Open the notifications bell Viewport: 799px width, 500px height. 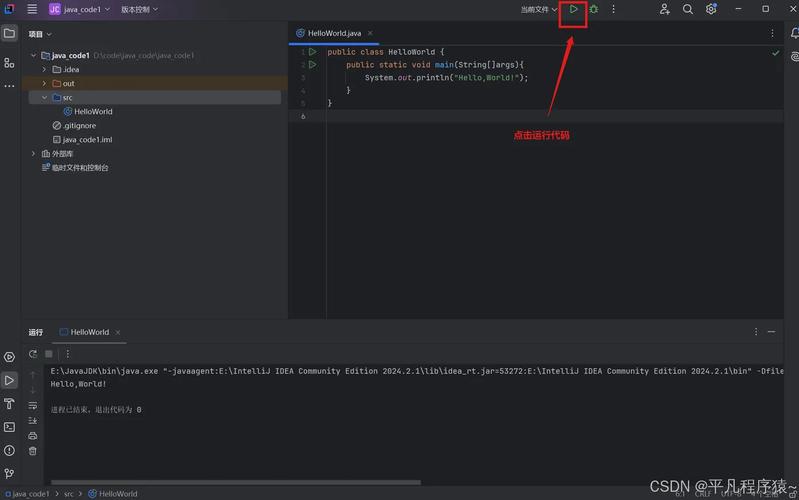pyautogui.click(x=794, y=34)
